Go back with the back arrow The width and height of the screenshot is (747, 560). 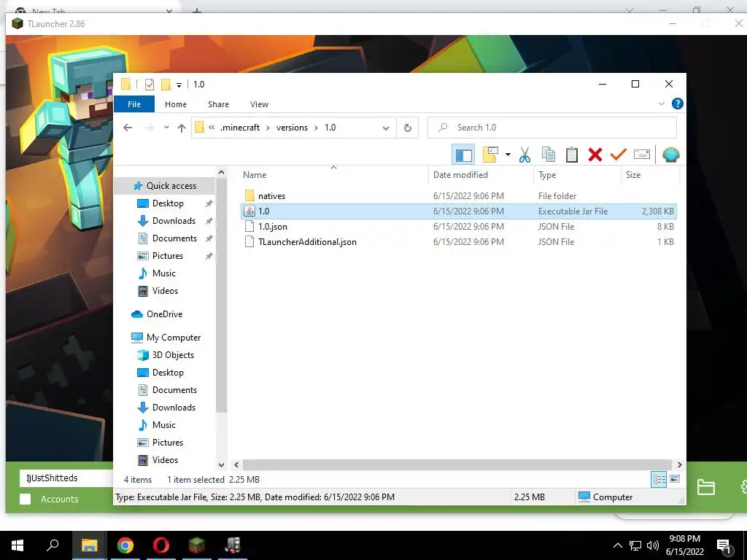(128, 128)
